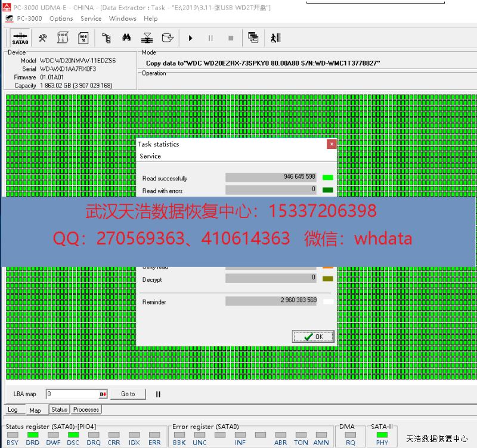Open the Windows menu

[122, 18]
